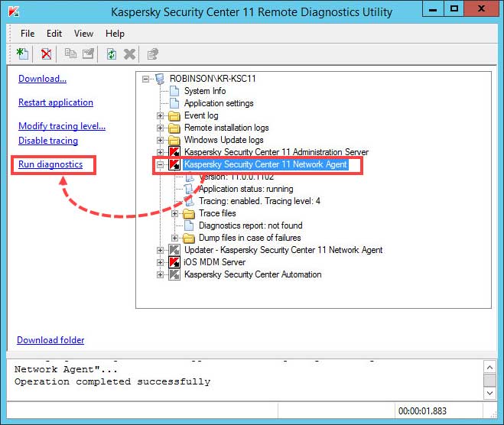Screen dimensions: 504x425
Task: Click the Run diagnostics link
Action: coord(50,164)
